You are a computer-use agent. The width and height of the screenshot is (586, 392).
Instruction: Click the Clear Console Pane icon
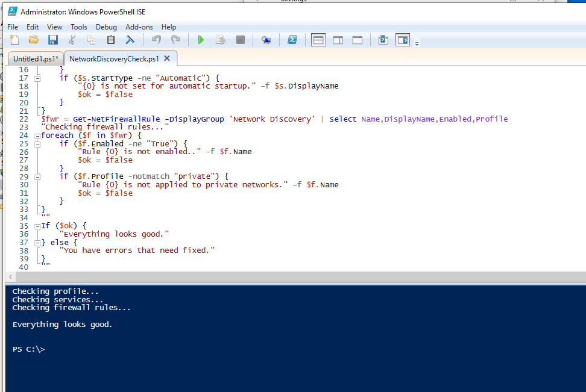pos(130,40)
